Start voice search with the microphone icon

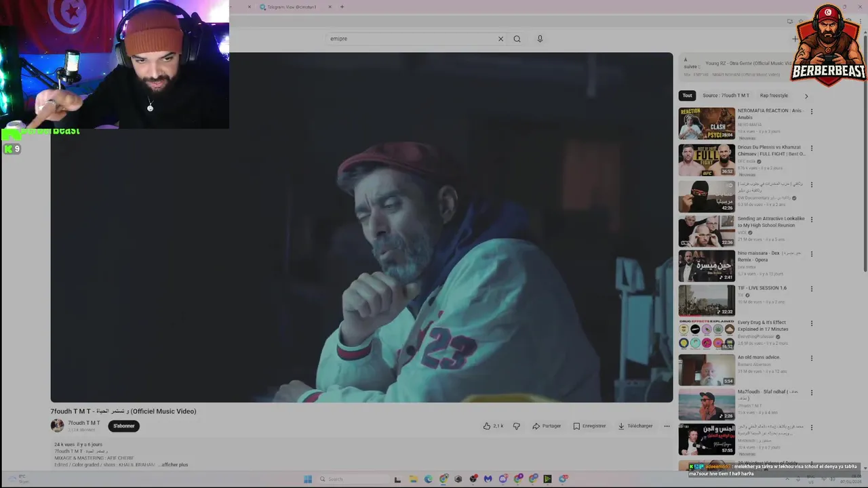pyautogui.click(x=540, y=39)
